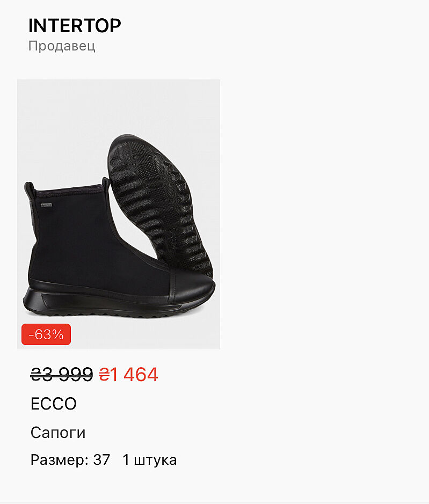Screen dimensions: 429x504
Task: Open the INTERTOP seller page
Action: point(75,26)
